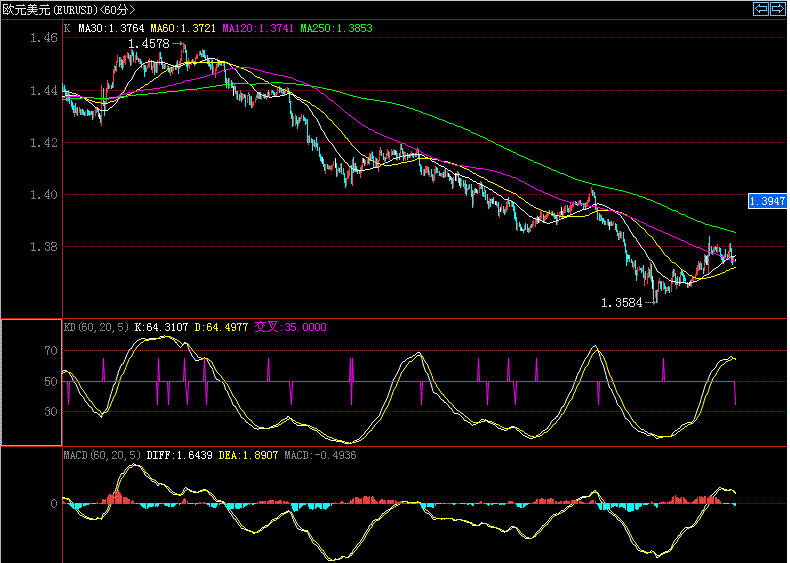The image size is (790, 563).
Task: Click the 1.3584 low price annotation
Action: (x=622, y=303)
